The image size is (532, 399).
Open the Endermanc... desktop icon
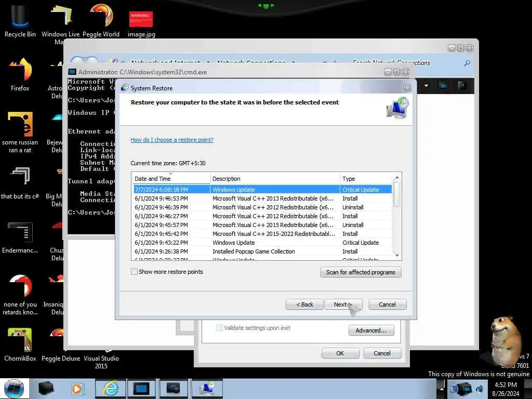tap(20, 237)
